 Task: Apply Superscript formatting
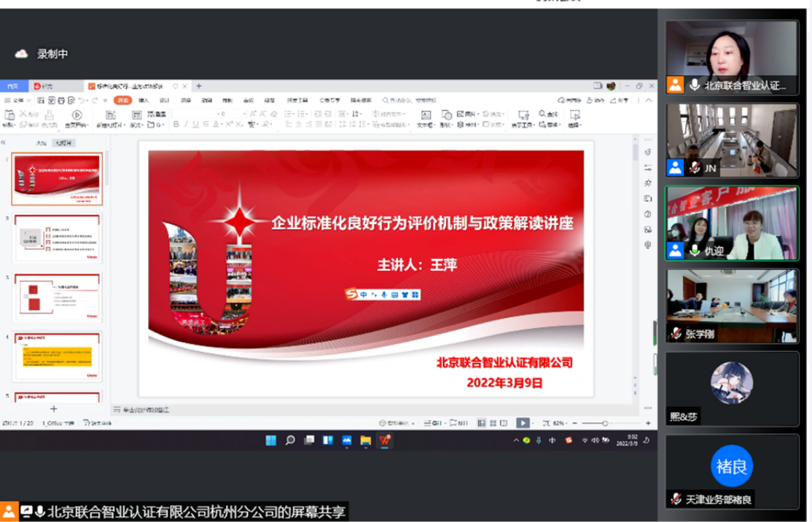230,124
